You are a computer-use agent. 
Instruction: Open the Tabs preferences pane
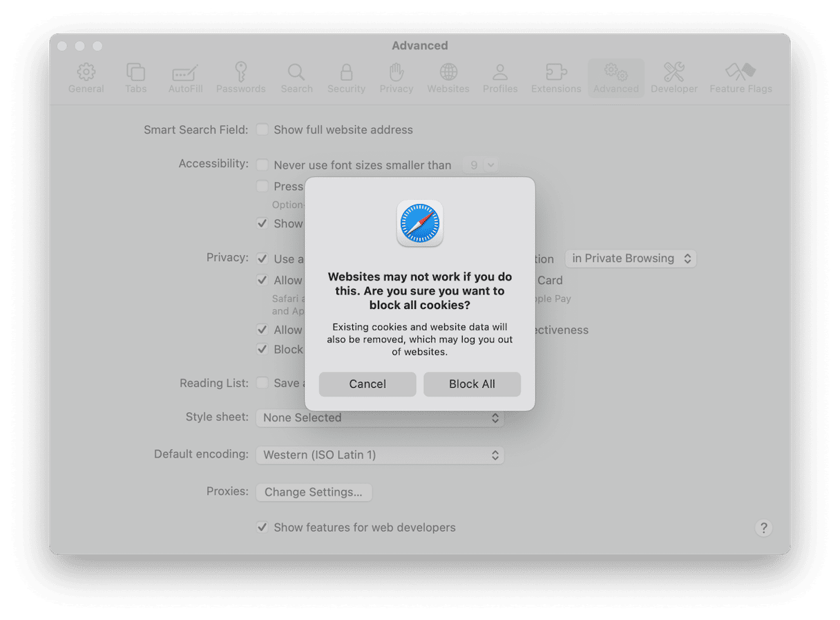tap(135, 78)
